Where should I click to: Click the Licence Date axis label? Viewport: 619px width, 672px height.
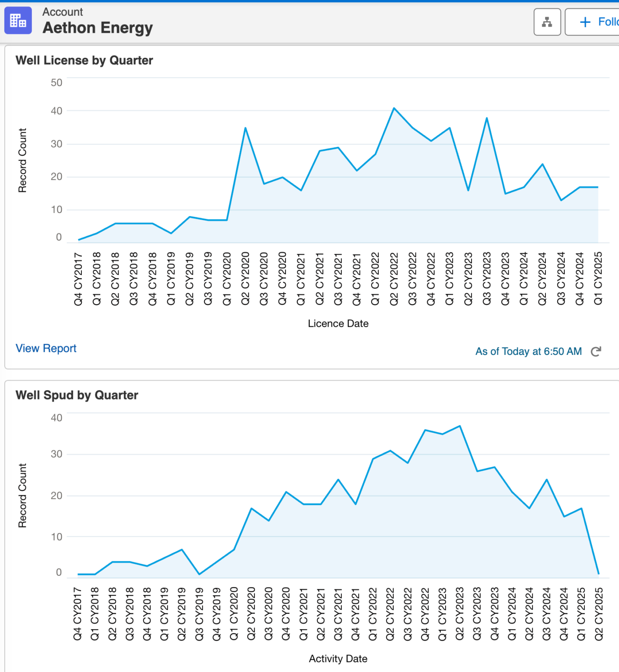(338, 323)
